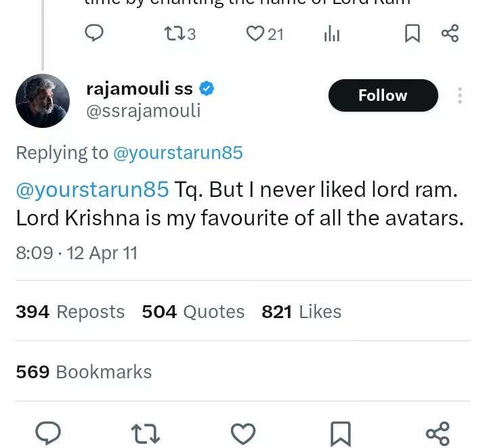View the 394 Reposts list
Screen dimensions: 487x448
[70, 311]
